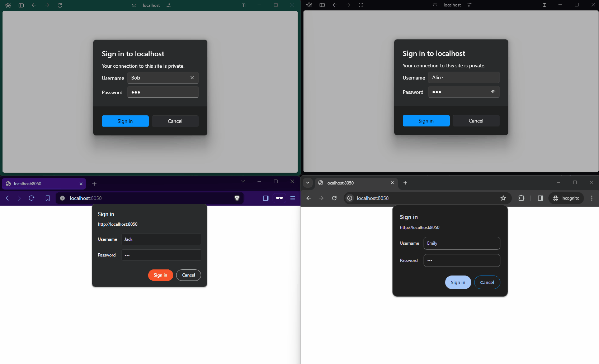The height and width of the screenshot is (364, 599).
Task: Click Sign in in Alice's login dialog
Action: [426, 121]
